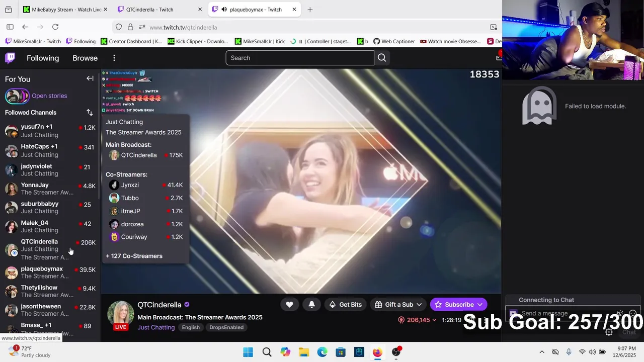Image resolution: width=644 pixels, height=362 pixels.
Task: Toggle notifications bell for QTCinderella
Action: coord(311,304)
